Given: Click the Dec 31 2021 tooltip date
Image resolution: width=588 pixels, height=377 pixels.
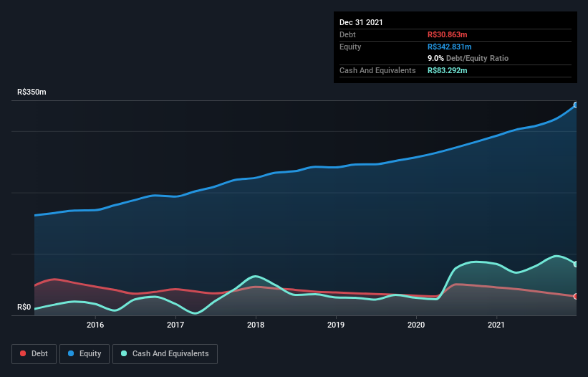Looking at the screenshot, I should point(361,22).
